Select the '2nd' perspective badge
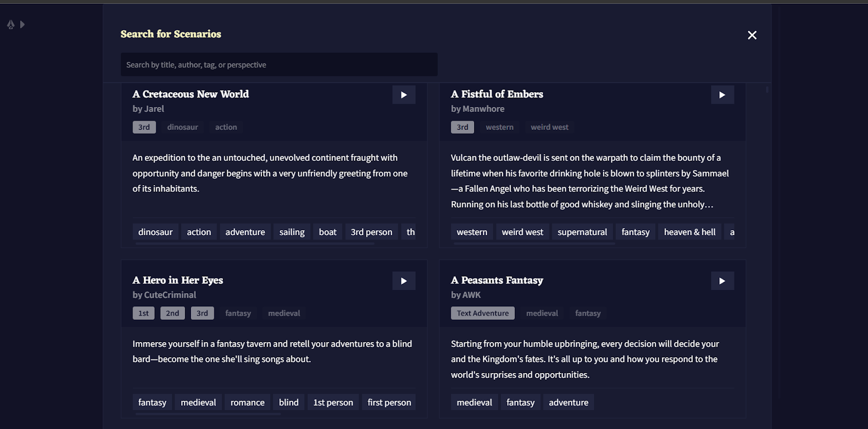 173,313
